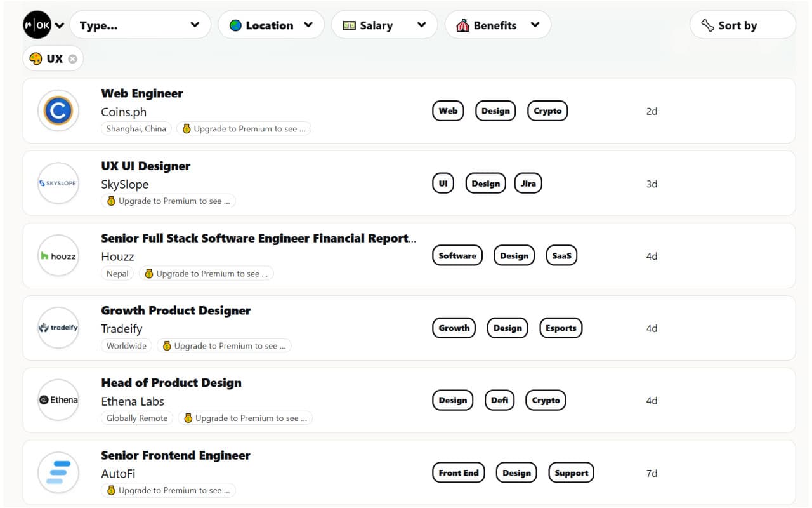Remove the UX filter tag
The image size is (812, 508).
click(72, 59)
